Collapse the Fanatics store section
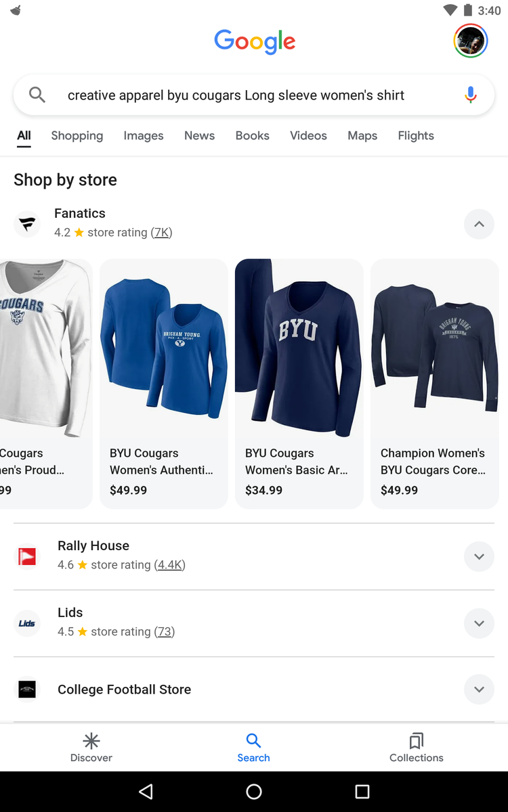 pyautogui.click(x=479, y=224)
